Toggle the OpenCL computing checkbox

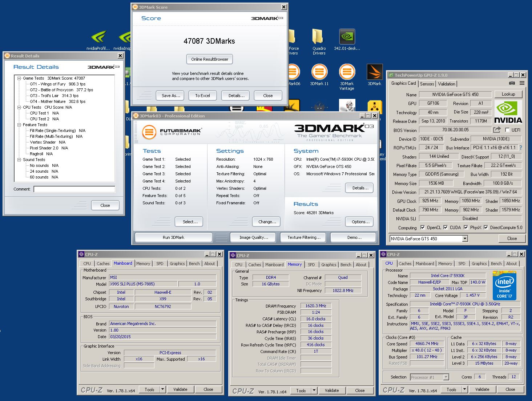coord(423,228)
